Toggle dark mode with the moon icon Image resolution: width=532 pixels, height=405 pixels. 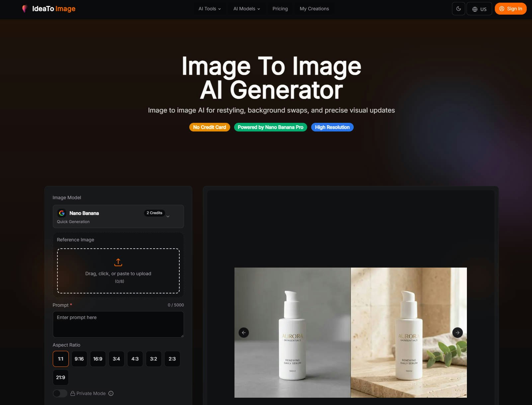(x=459, y=9)
